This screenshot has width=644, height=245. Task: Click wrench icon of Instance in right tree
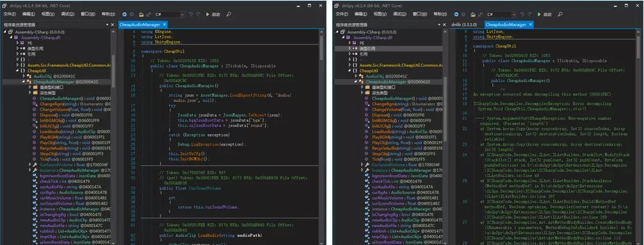[x=367, y=170]
